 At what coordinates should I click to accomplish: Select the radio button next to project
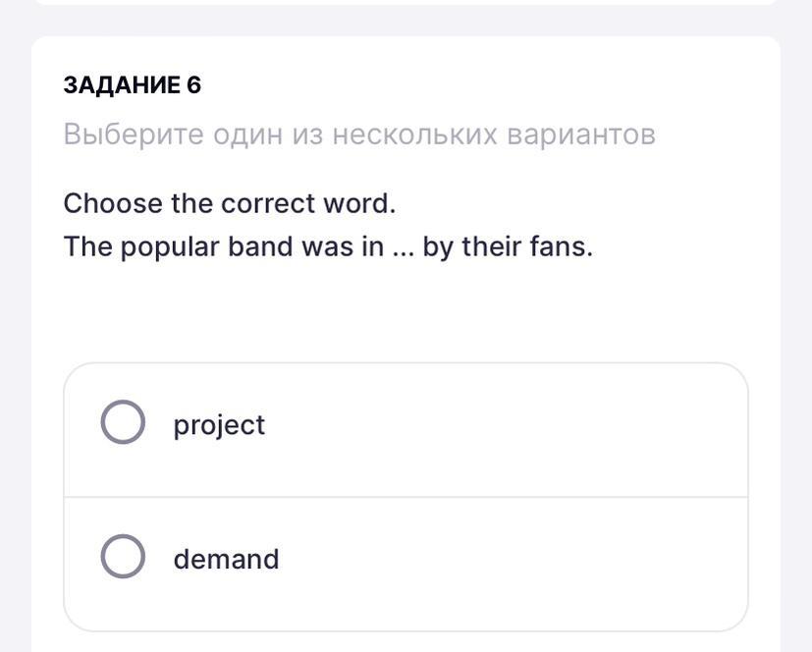[x=123, y=423]
